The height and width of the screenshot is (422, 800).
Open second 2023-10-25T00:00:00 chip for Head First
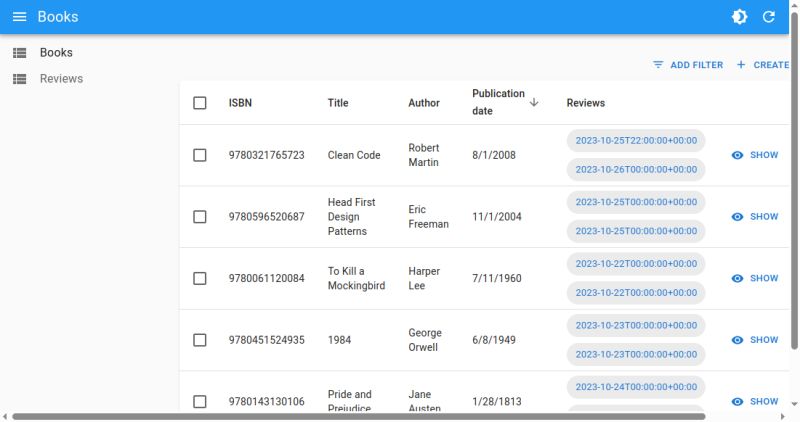click(636, 231)
